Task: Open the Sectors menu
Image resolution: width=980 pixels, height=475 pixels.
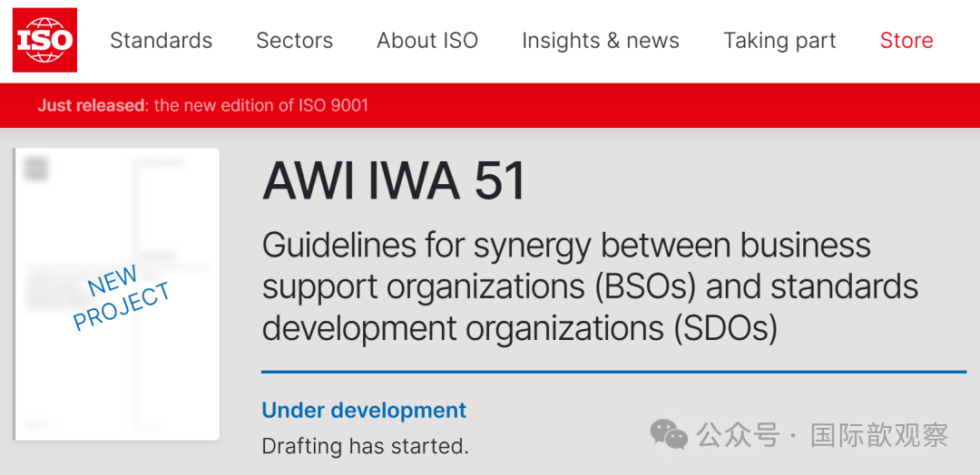Action: pos(294,41)
